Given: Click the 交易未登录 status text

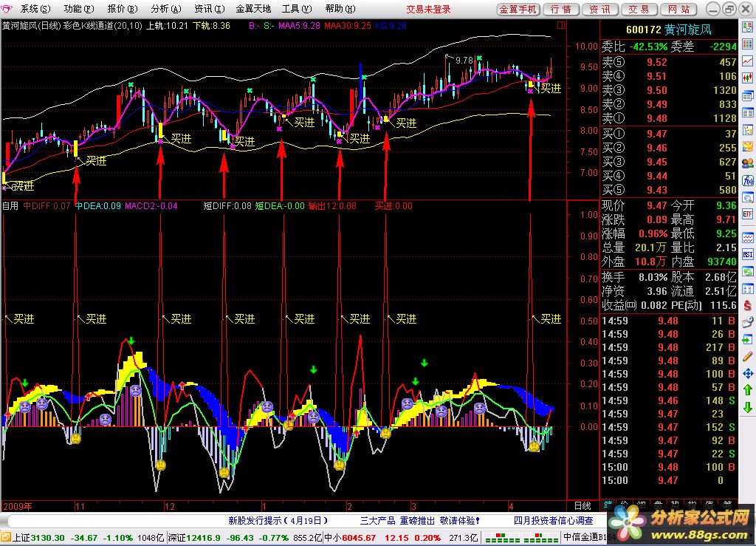Looking at the screenshot, I should pyautogui.click(x=428, y=9).
